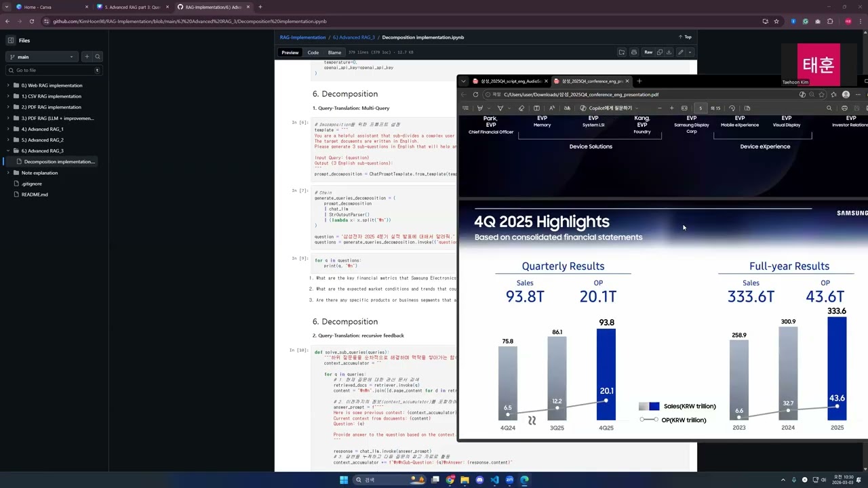Click the PDF page number box
Viewport: 868px width, 488px height.
click(701, 108)
